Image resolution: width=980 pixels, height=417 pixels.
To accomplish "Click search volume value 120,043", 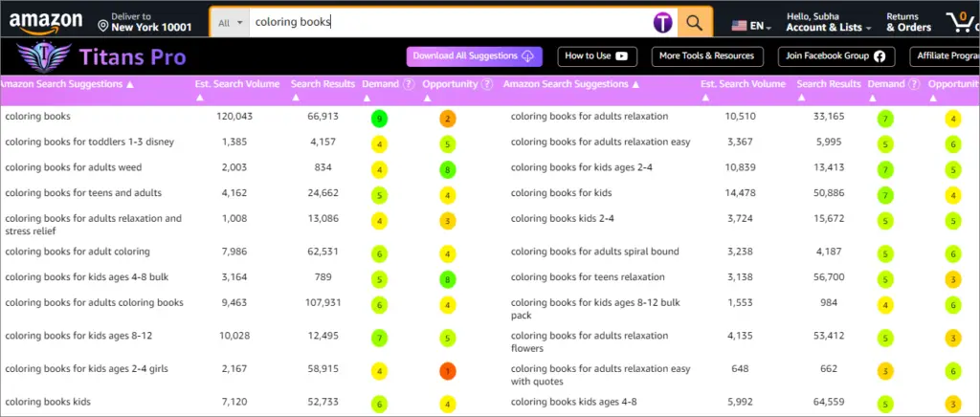I will click(234, 116).
